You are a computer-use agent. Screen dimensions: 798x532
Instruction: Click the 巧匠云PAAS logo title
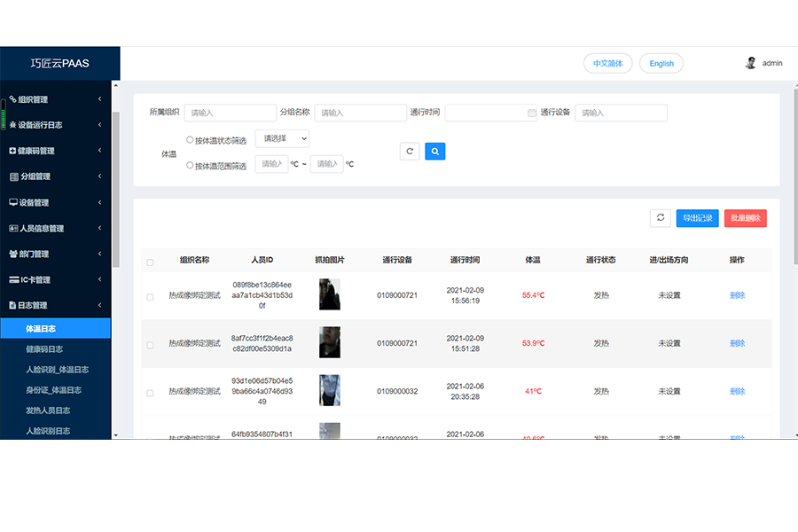point(59,63)
